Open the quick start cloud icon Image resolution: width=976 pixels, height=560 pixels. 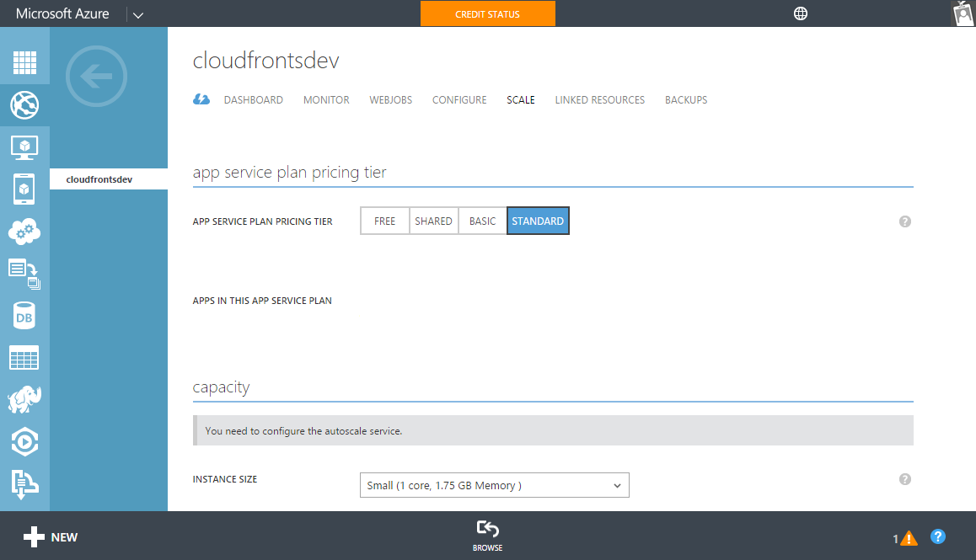tap(201, 99)
